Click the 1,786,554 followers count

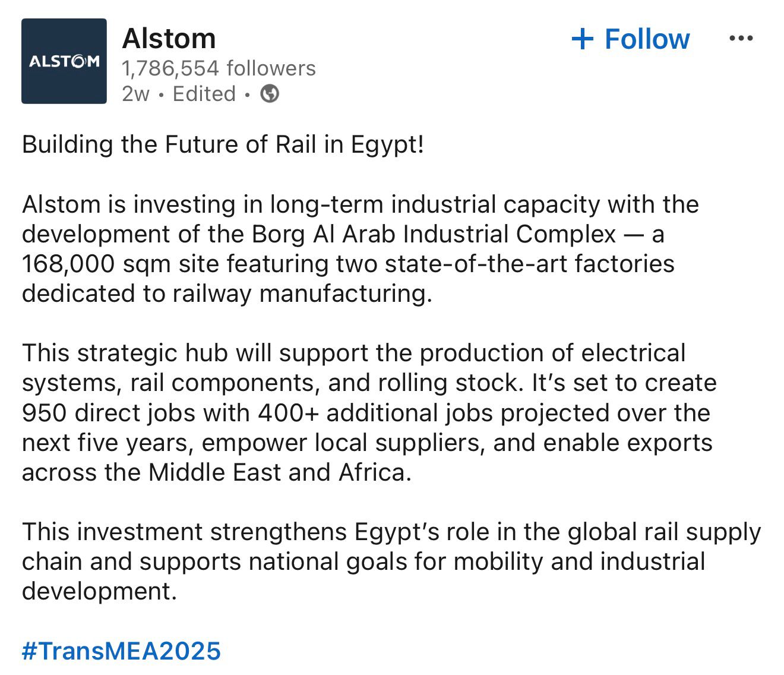click(x=219, y=68)
